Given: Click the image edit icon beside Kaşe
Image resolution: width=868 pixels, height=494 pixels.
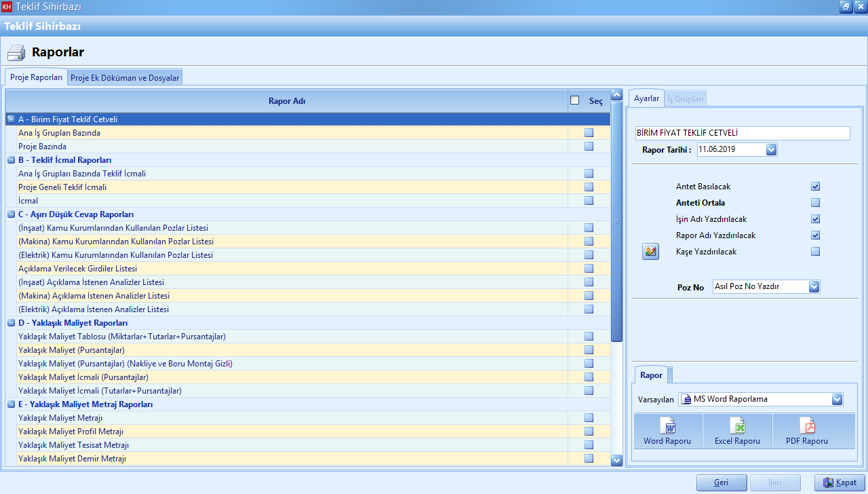Looking at the screenshot, I should [650, 252].
